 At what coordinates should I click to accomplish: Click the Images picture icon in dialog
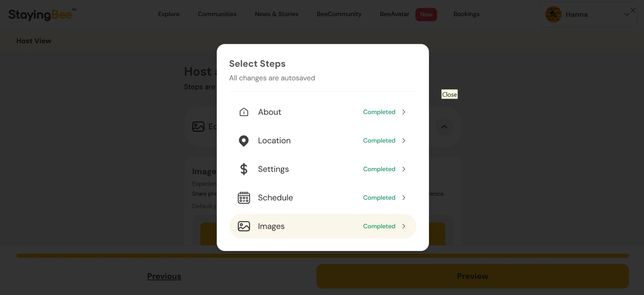click(x=244, y=226)
